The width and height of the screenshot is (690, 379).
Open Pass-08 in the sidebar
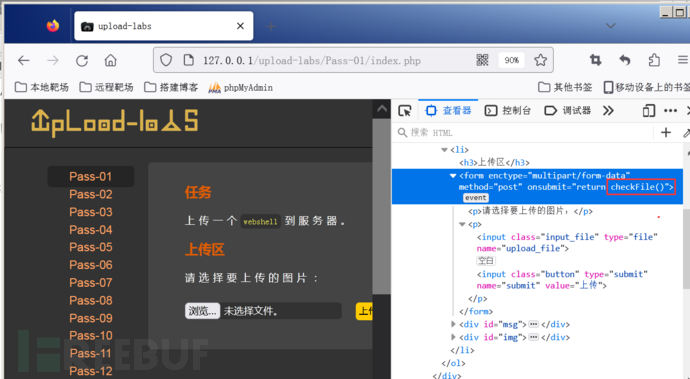coord(91,300)
